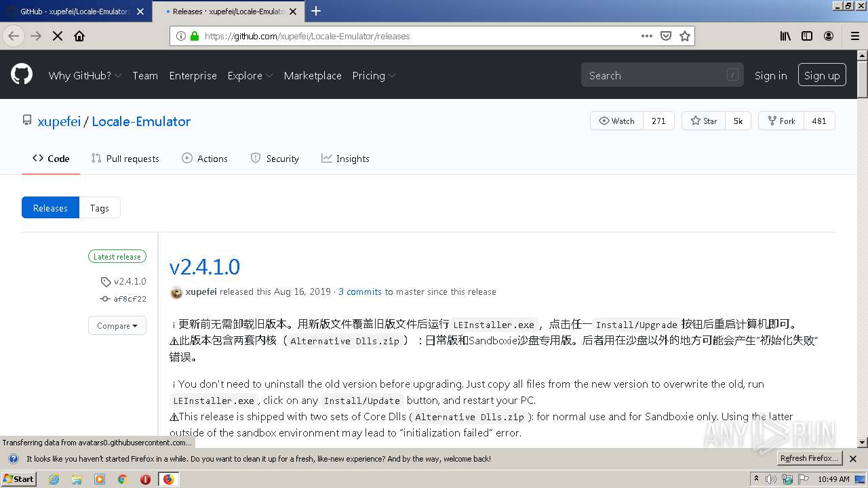Screen dimensions: 868x488
Task: Open the v2.4.1.0 release title
Action: coord(205,266)
